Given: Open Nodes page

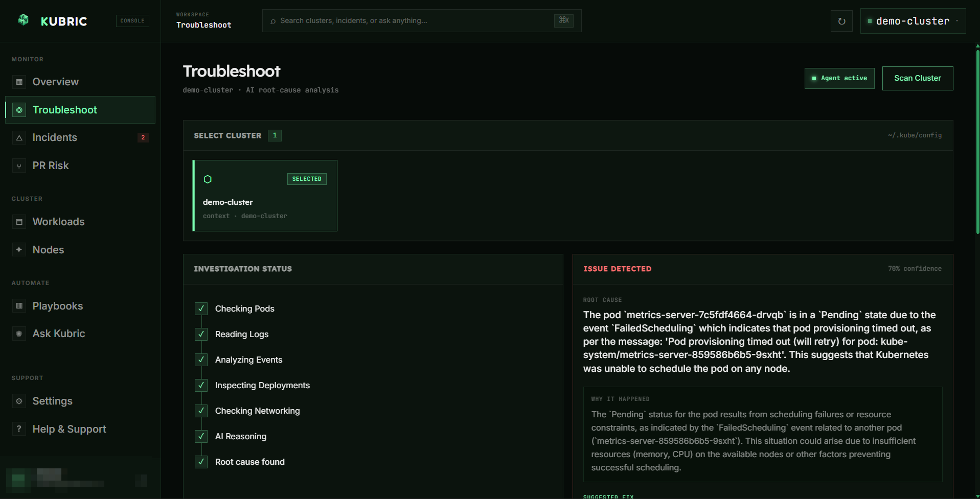Looking at the screenshot, I should [x=80, y=250].
